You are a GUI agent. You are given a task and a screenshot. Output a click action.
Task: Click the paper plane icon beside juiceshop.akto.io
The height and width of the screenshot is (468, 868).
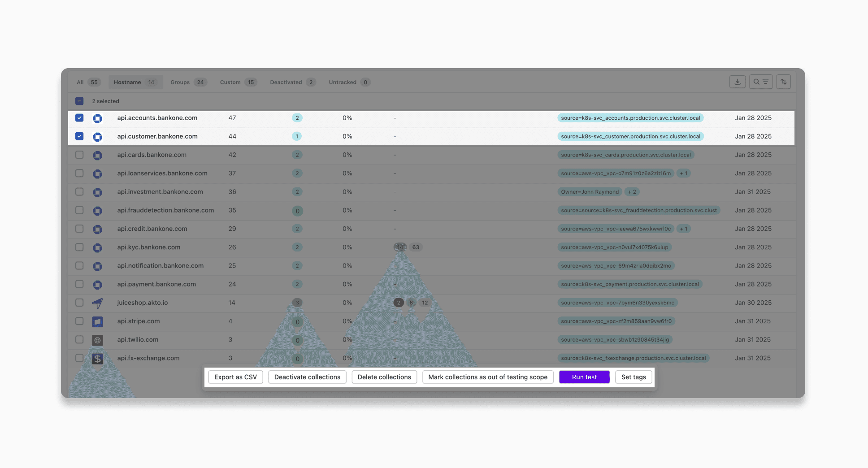pyautogui.click(x=97, y=303)
